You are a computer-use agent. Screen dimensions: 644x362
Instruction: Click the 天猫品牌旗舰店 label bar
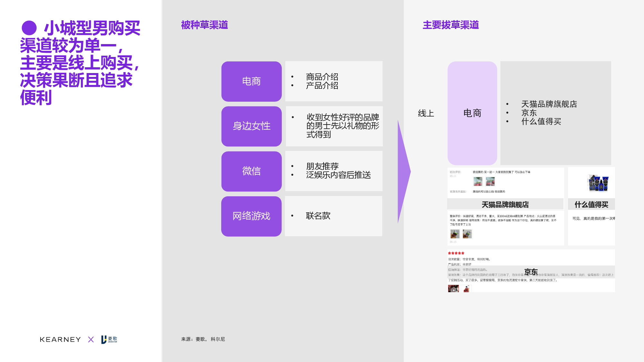pos(505,204)
